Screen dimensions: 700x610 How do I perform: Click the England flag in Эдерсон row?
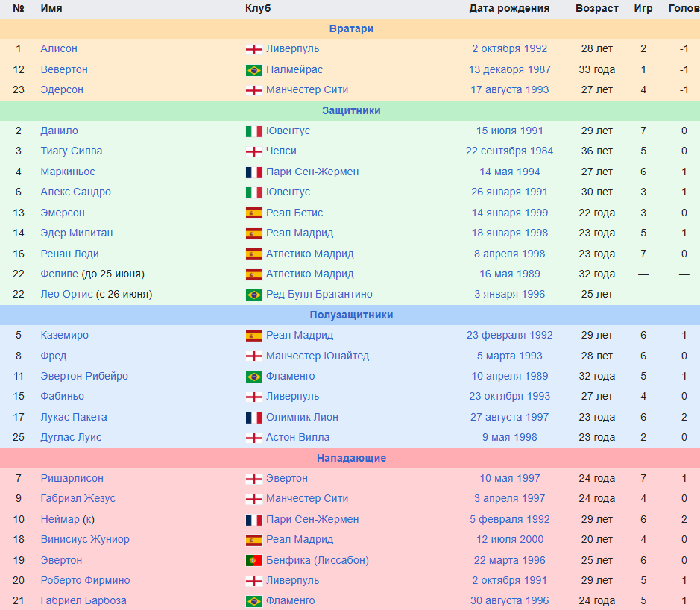click(x=254, y=90)
